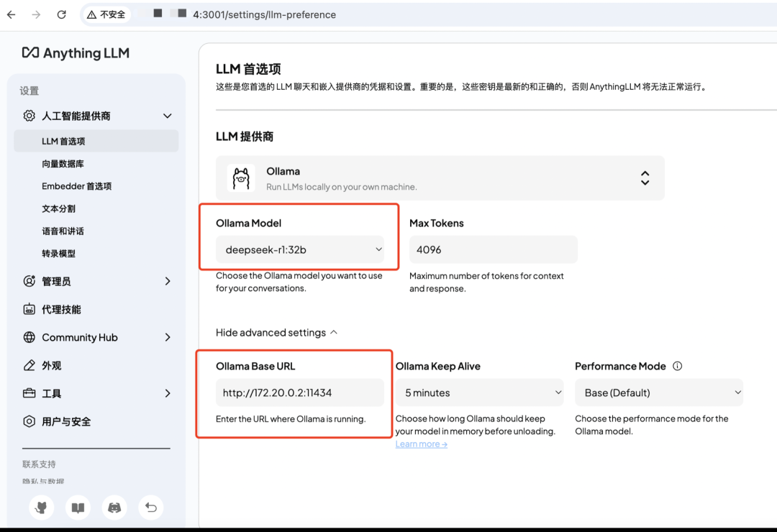Open 向量数据库 settings page

(x=63, y=164)
